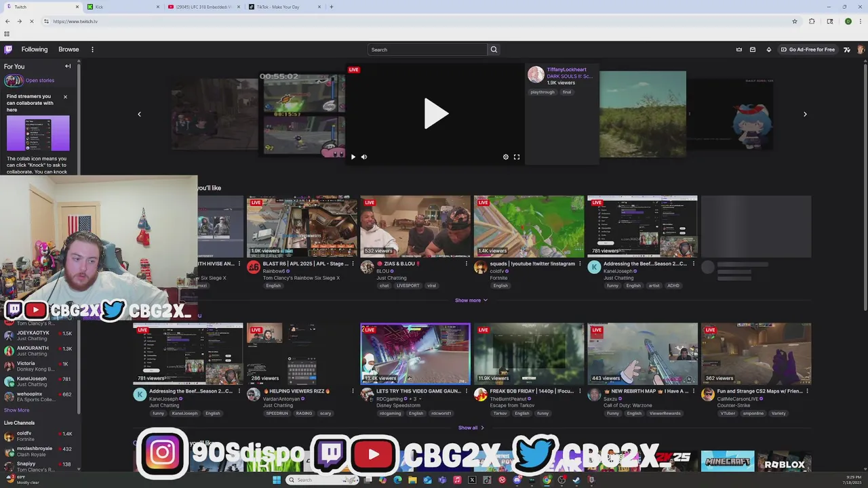Click Go Ad-Free for Free button

(x=808, y=49)
